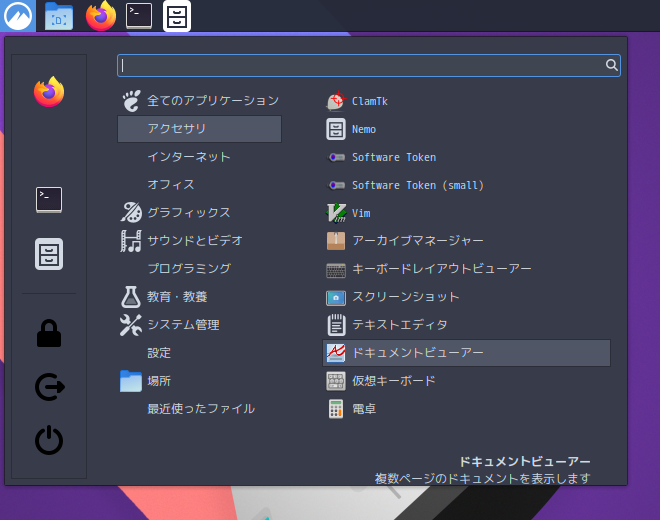Select the グラフィックス category
This screenshot has height=520, width=660.
click(200, 212)
